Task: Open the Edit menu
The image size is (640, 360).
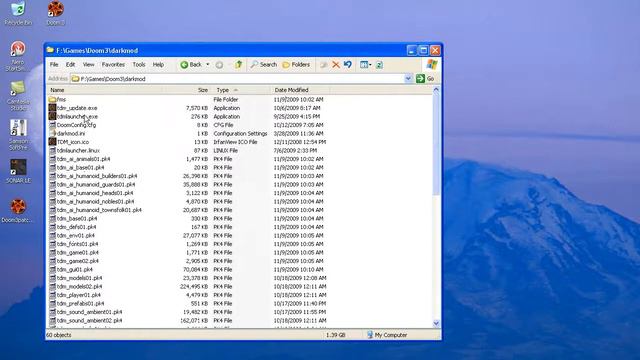Action: pos(71,64)
